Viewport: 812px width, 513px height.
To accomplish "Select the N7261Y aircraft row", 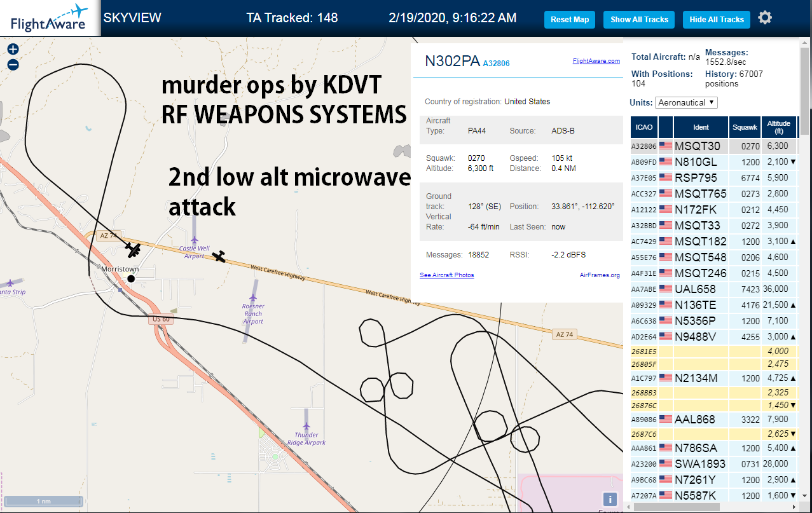I will [x=713, y=480].
